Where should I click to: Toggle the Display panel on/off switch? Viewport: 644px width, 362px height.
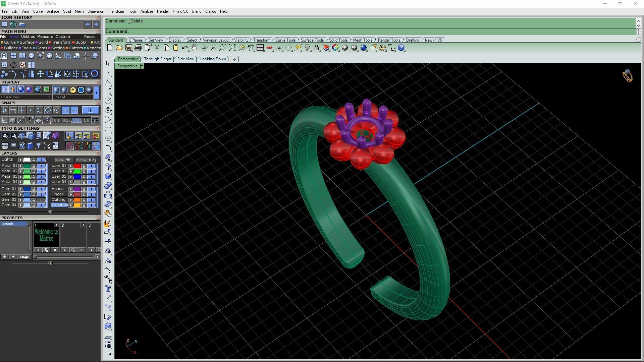(97, 92)
